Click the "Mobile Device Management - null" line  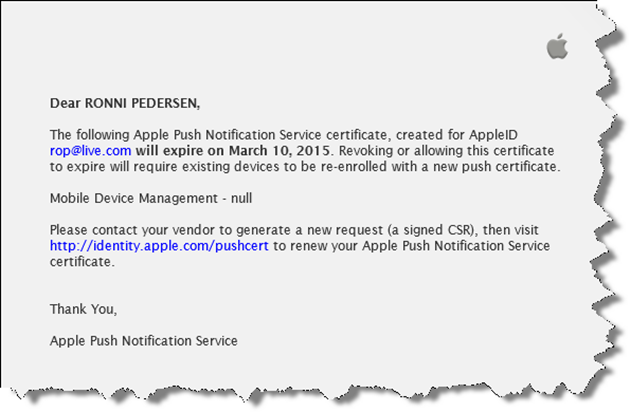pyautogui.click(x=151, y=198)
